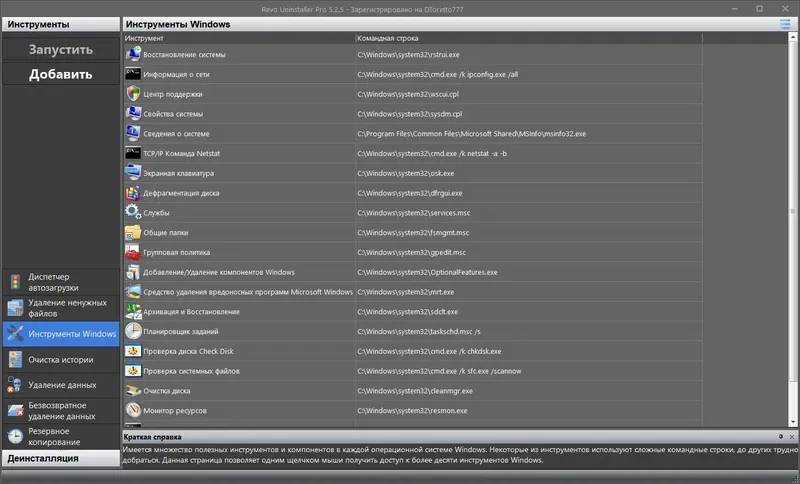800x484 pixels.
Task: Select the Планировщик заданий row text
Action: [181, 332]
